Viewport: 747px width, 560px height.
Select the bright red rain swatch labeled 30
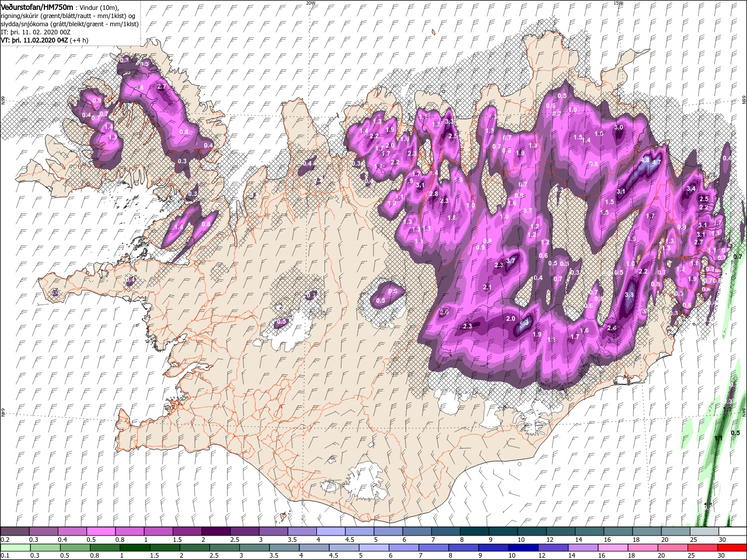(x=731, y=548)
